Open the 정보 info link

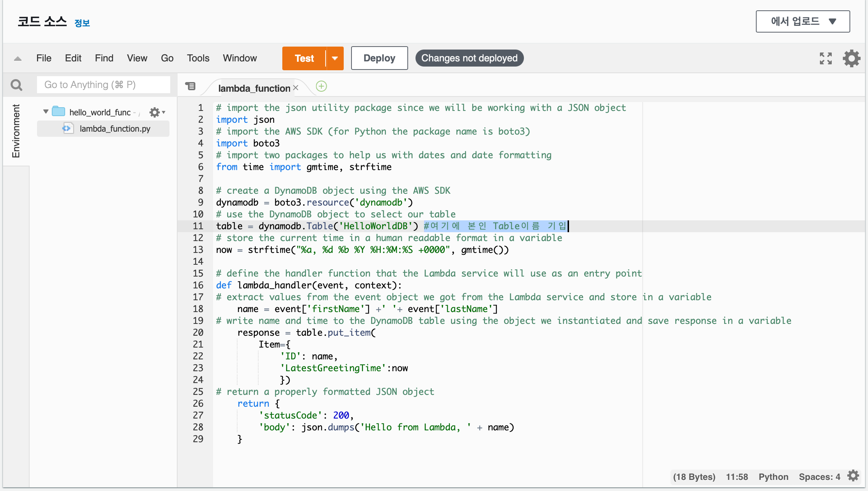coord(82,23)
